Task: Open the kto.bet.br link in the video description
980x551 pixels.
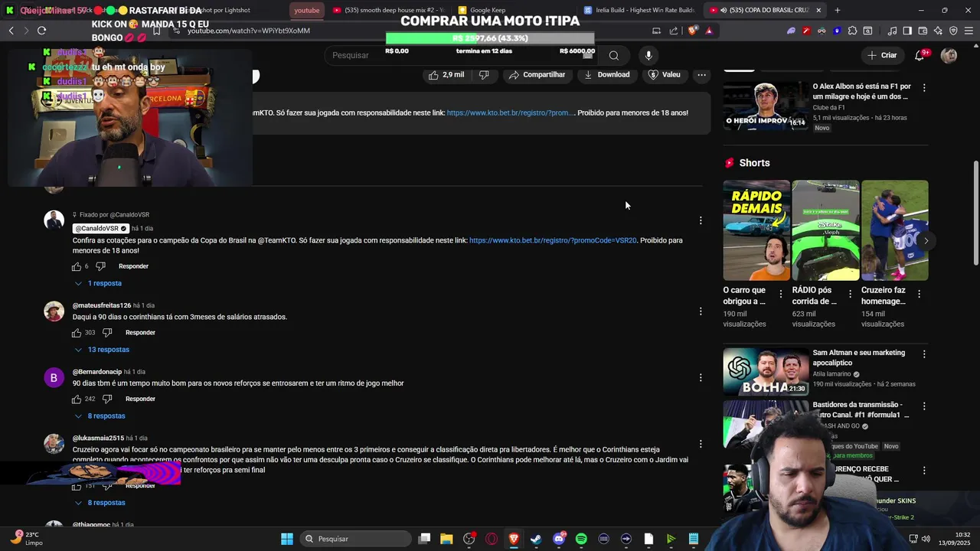Action: [x=509, y=112]
